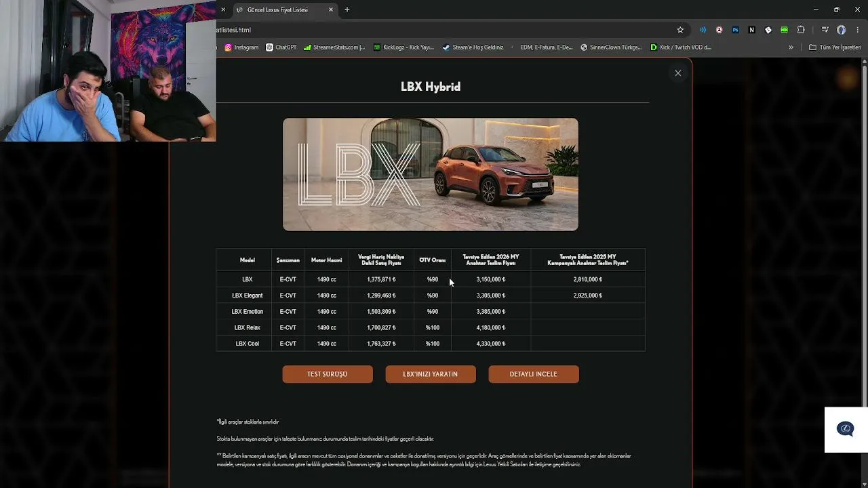Image resolution: width=868 pixels, height=488 pixels.
Task: Click the 1,503,809 ₺ pre-tax price
Action: (381, 312)
